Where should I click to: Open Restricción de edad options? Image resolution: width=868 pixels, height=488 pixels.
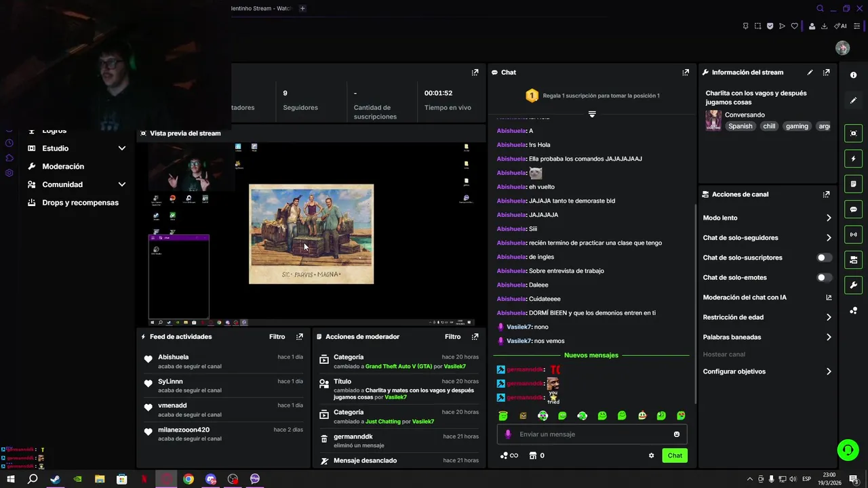(767, 317)
